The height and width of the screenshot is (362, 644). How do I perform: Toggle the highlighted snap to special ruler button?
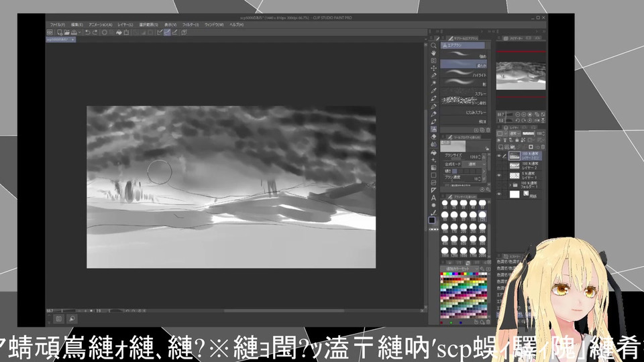click(167, 32)
